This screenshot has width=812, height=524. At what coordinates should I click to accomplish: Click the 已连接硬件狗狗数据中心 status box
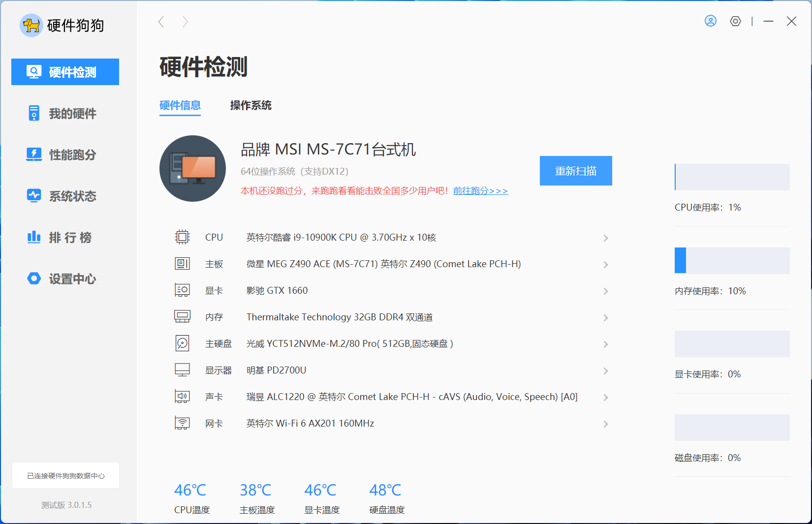tap(65, 475)
